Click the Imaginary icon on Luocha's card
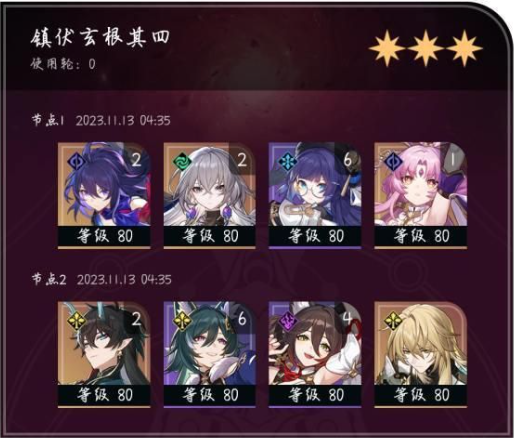 click(393, 320)
